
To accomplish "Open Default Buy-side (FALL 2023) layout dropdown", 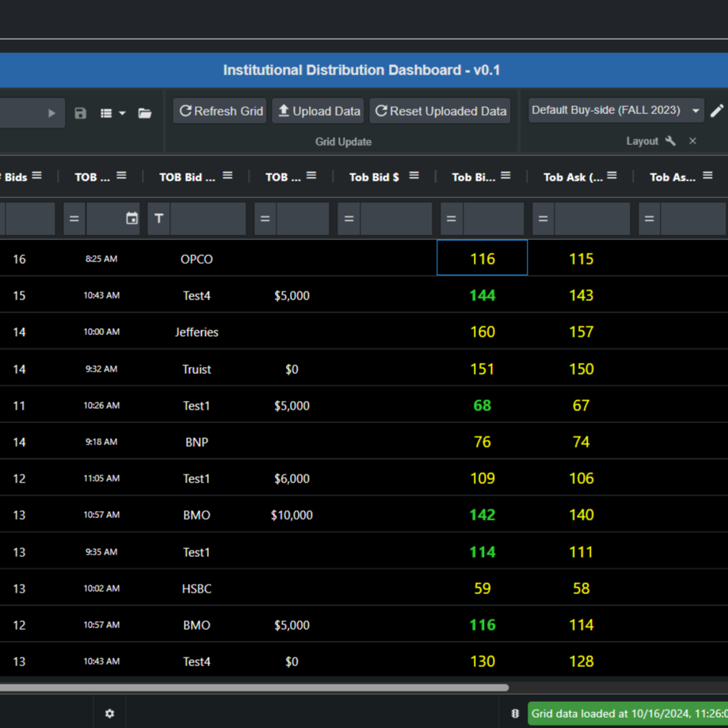I will tap(616, 110).
